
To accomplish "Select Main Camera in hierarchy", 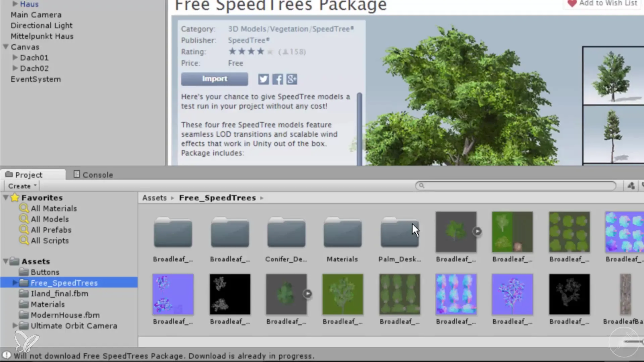I will click(x=36, y=15).
